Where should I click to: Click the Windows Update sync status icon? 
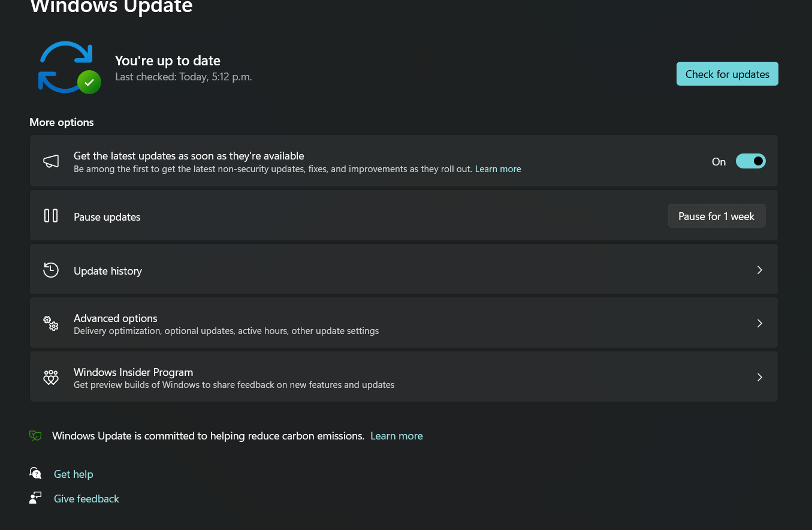pyautogui.click(x=69, y=67)
